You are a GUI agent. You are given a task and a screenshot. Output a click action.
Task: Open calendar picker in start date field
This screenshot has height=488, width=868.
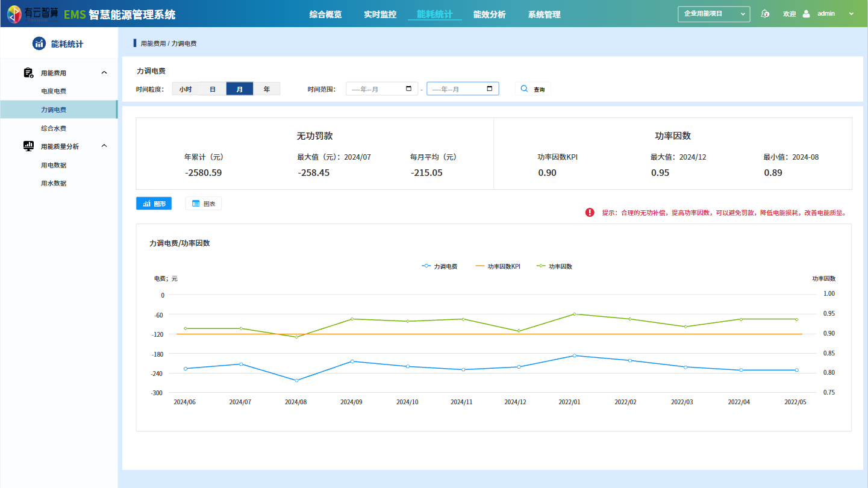(x=409, y=89)
